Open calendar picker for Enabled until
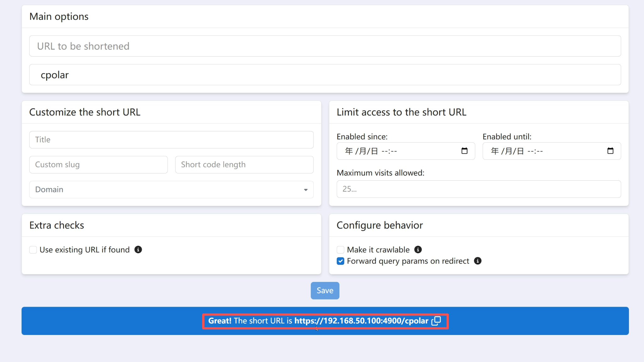 tap(610, 151)
